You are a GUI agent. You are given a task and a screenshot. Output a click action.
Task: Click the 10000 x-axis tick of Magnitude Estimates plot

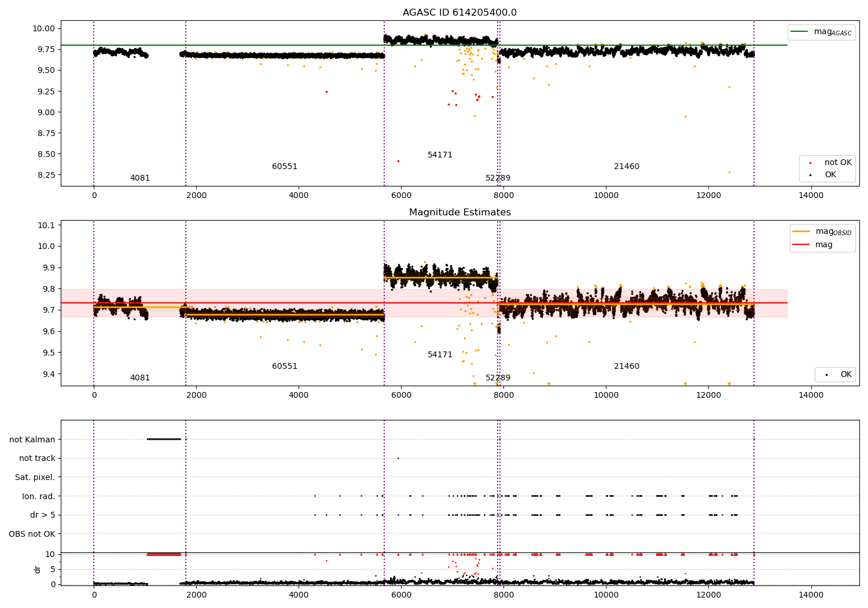coord(606,395)
